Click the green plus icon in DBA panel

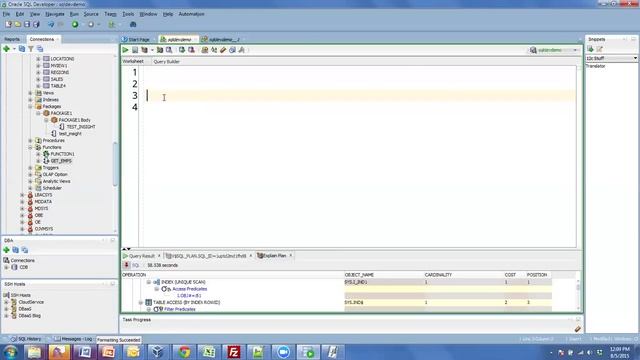point(7,250)
